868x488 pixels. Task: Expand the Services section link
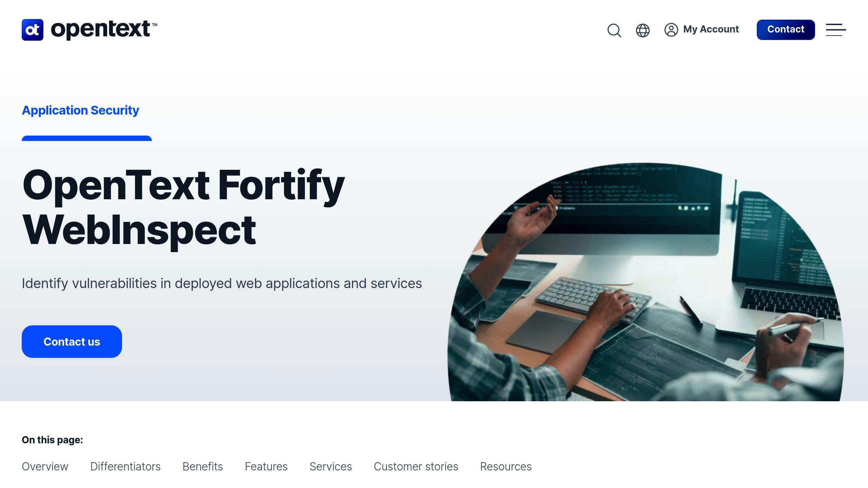(330, 467)
